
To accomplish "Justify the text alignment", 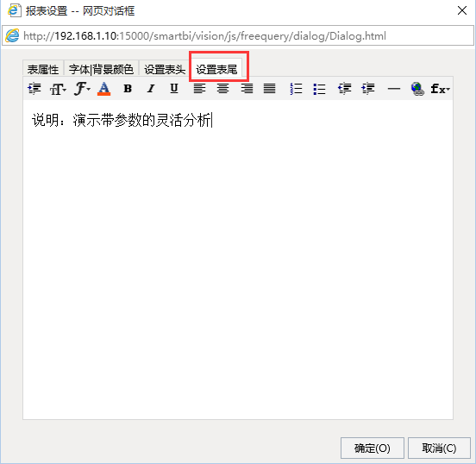I will point(270,89).
